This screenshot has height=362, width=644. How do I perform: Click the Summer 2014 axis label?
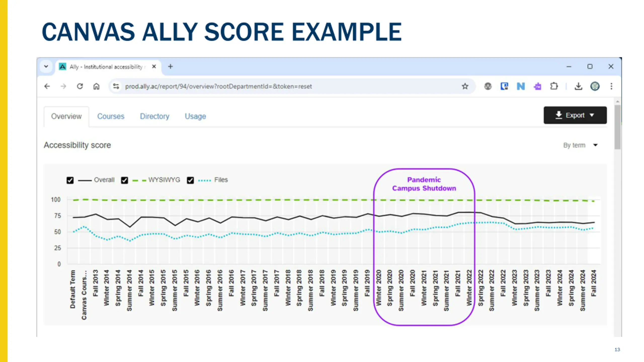(129, 290)
